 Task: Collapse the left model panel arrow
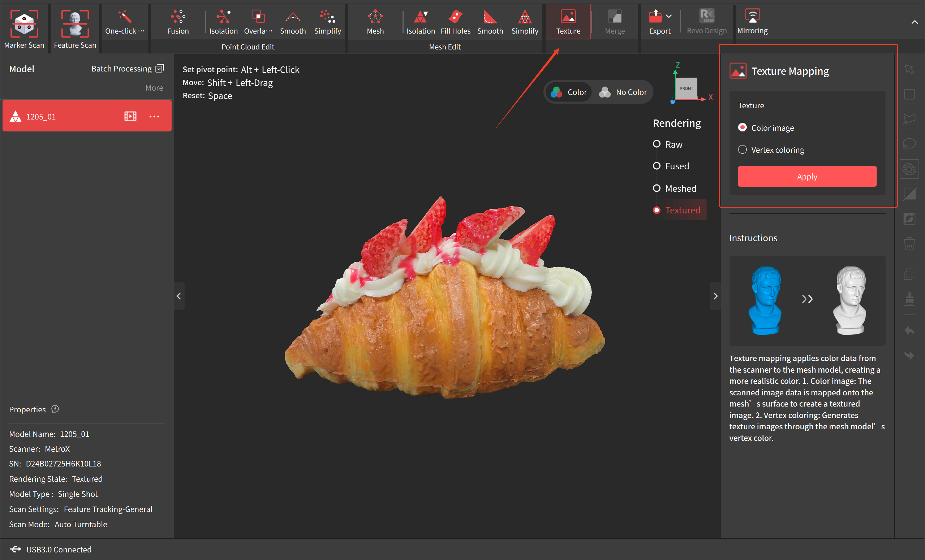(179, 296)
